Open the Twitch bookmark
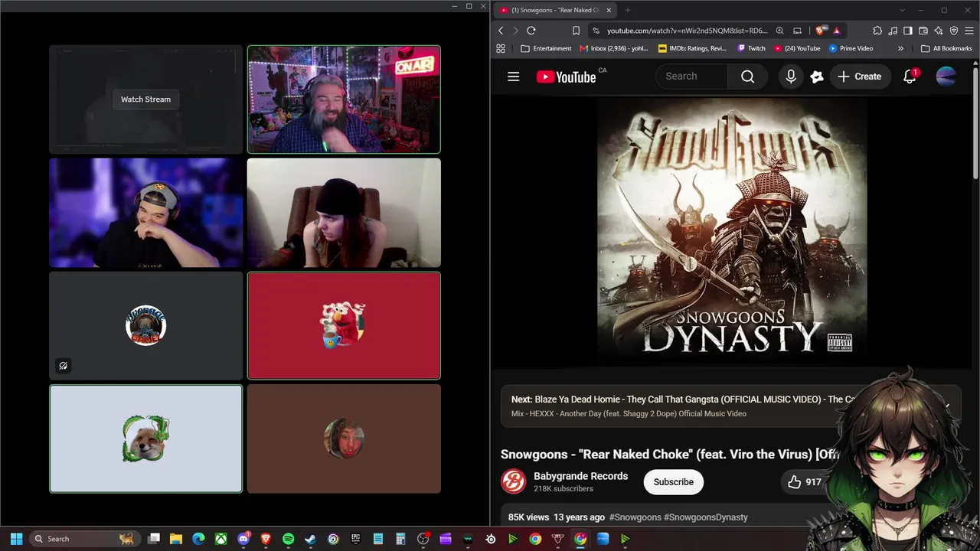The height and width of the screenshot is (551, 980). pos(751,48)
